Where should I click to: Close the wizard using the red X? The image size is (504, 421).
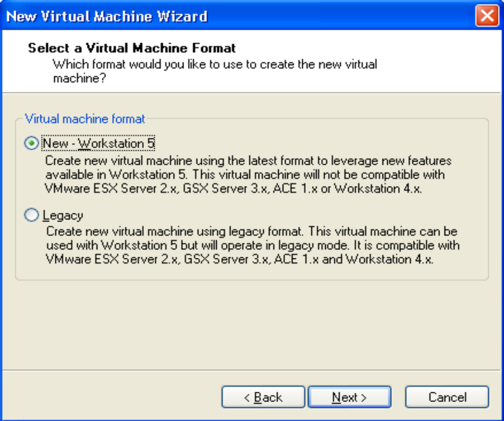(487, 16)
